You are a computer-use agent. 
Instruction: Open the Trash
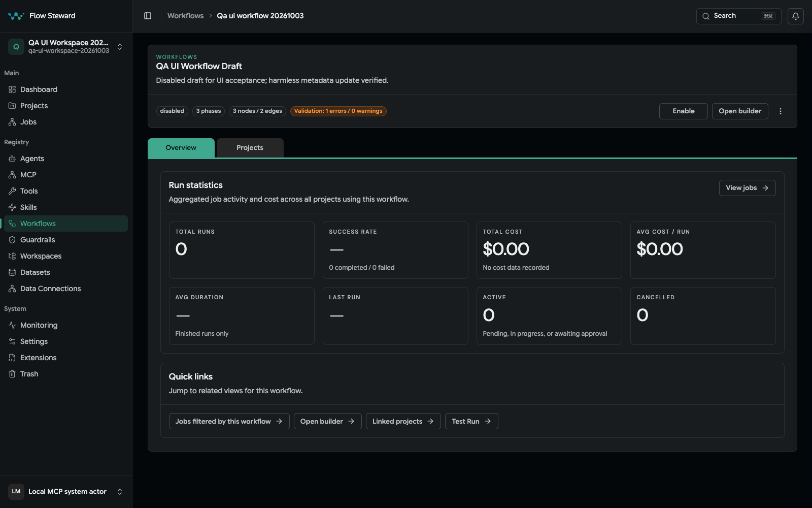click(x=66, y=374)
